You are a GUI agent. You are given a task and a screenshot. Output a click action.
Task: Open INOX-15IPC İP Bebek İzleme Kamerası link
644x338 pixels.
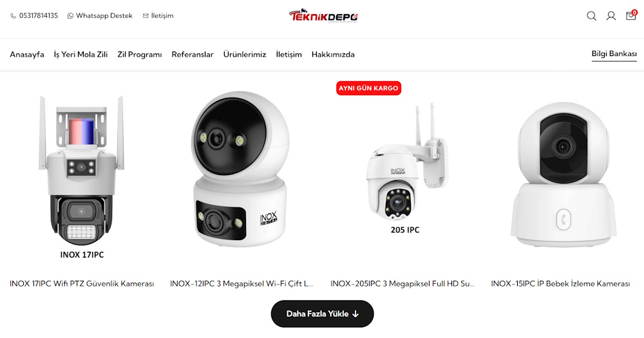560,284
